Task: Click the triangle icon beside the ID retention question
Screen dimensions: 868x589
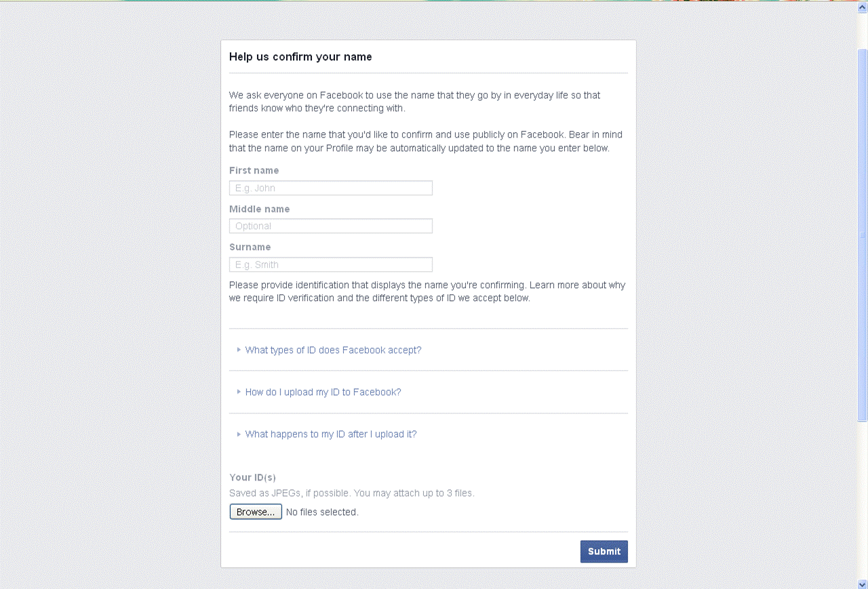Action: [239, 434]
